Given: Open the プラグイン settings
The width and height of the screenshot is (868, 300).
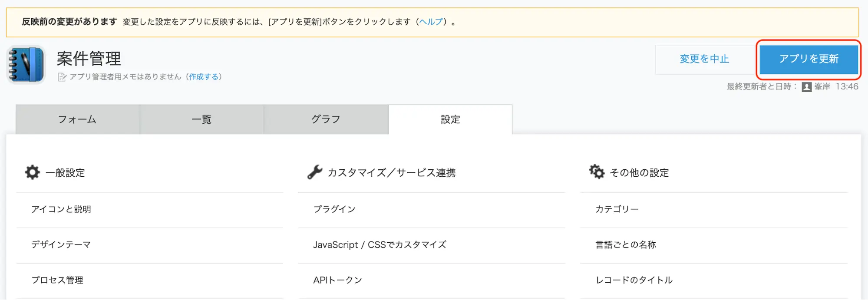Looking at the screenshot, I should 334,209.
